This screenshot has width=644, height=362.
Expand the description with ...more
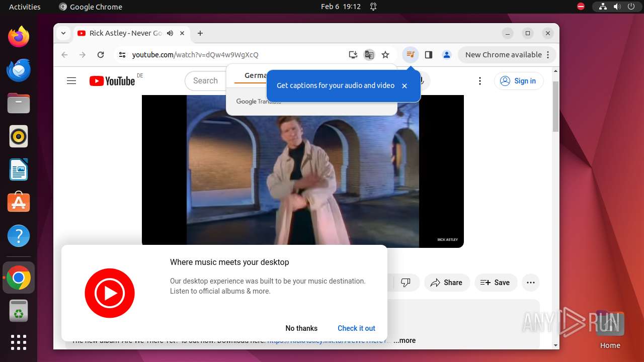point(405,340)
